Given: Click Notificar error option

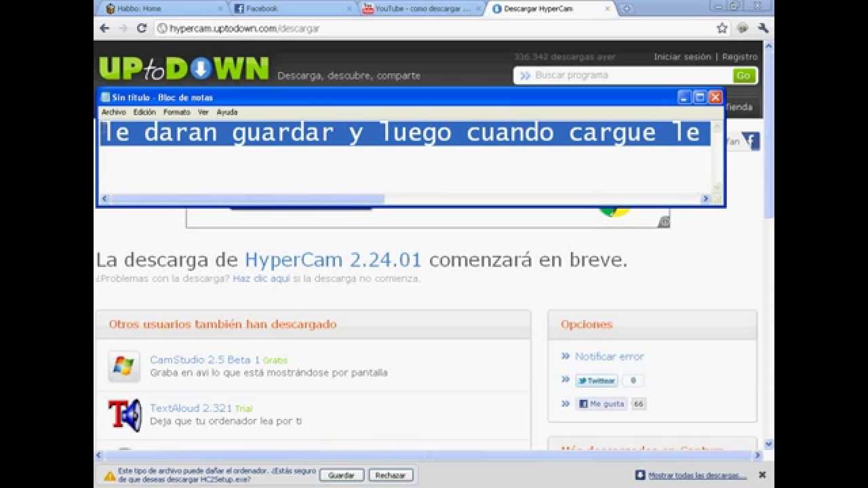Looking at the screenshot, I should click(x=609, y=357).
